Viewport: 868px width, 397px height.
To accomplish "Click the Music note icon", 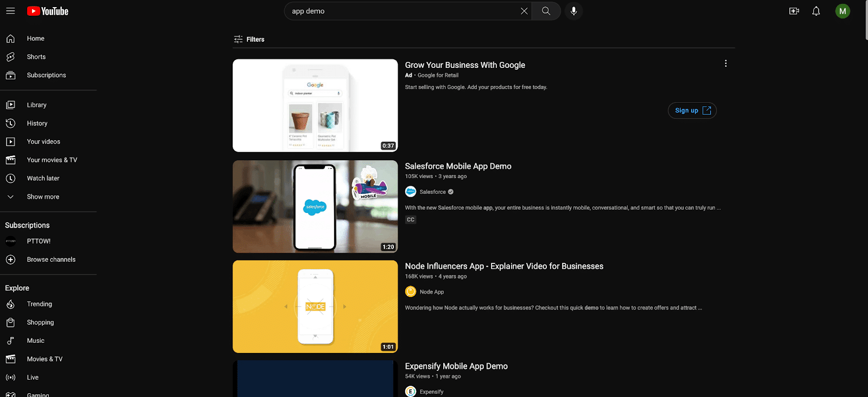I will [10, 341].
